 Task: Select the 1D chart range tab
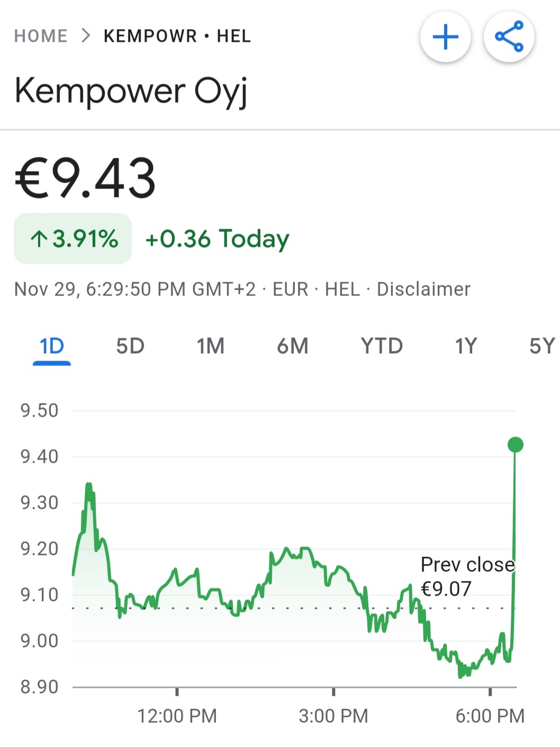[x=52, y=347]
